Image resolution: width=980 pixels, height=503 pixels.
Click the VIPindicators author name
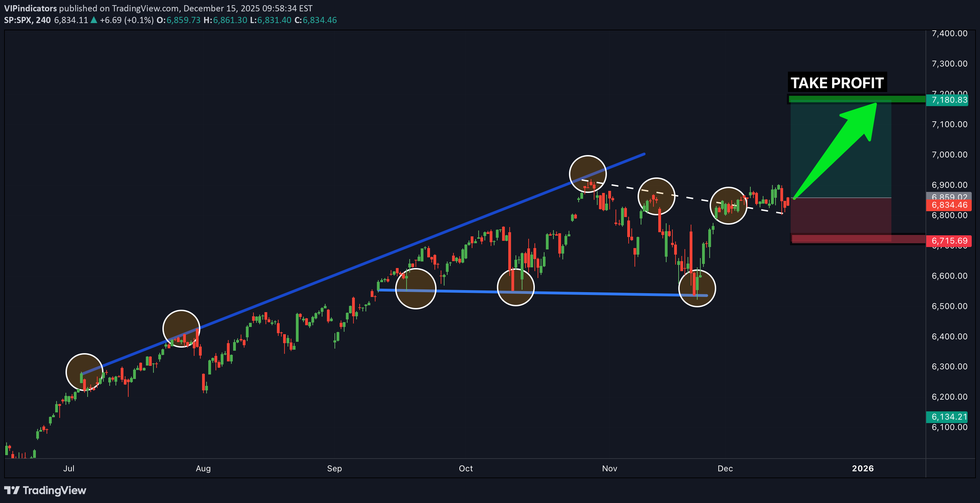30,8
